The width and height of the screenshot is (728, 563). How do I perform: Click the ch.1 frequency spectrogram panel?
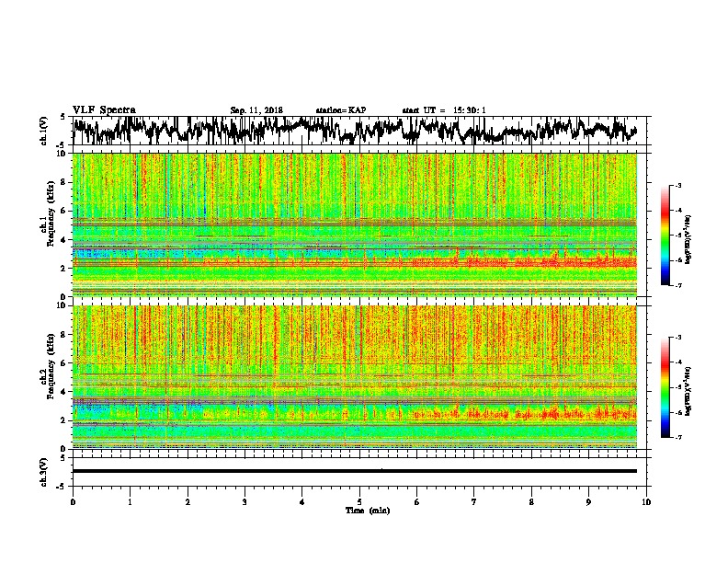click(355, 224)
